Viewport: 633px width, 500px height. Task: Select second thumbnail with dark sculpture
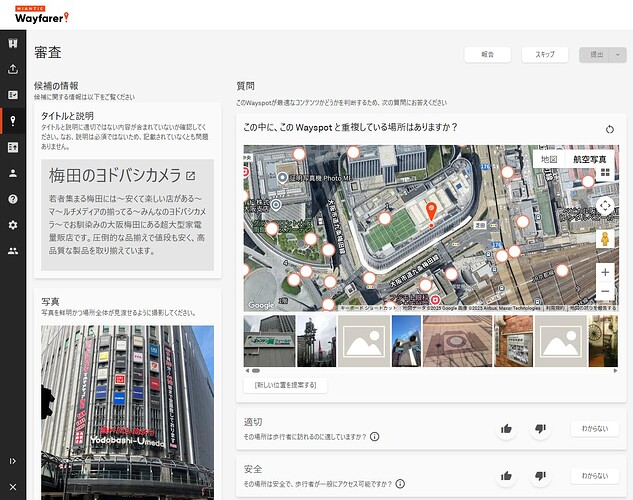point(316,341)
